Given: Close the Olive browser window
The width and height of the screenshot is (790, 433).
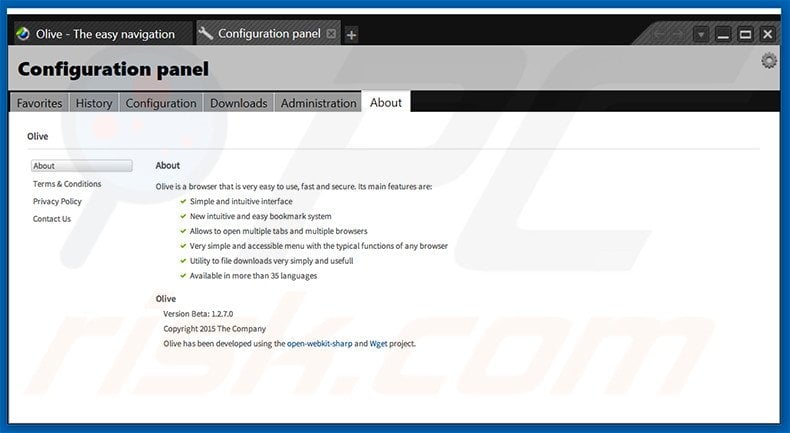Looking at the screenshot, I should (x=767, y=34).
